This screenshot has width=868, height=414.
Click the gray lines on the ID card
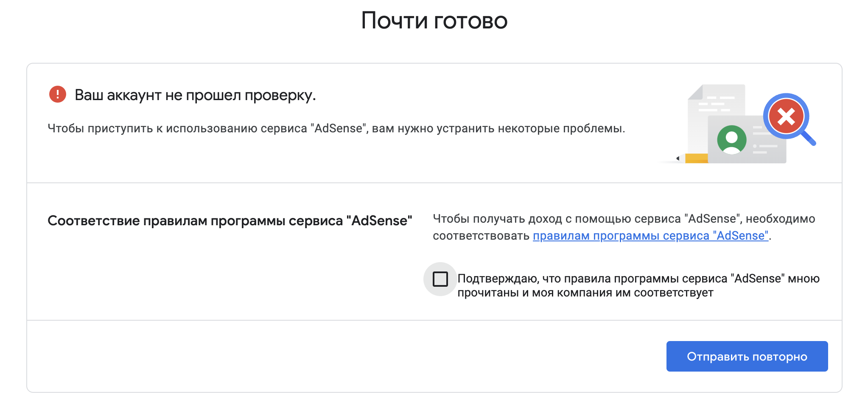click(765, 140)
